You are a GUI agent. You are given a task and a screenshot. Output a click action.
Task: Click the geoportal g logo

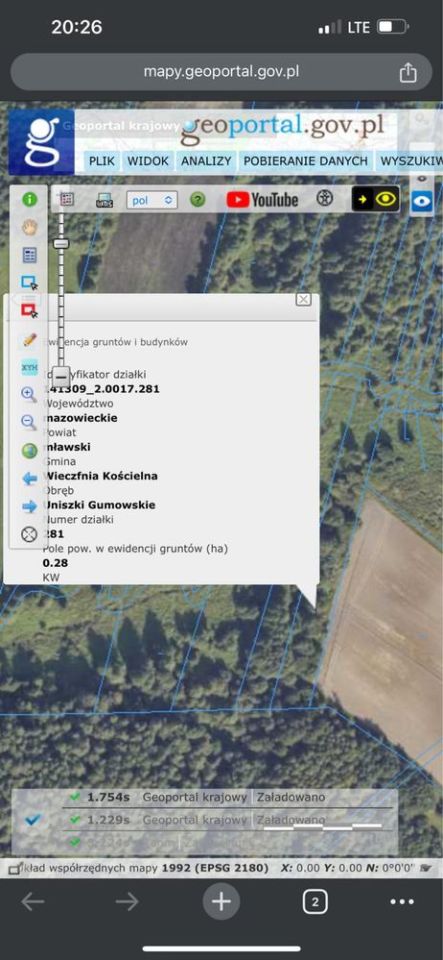click(41, 142)
